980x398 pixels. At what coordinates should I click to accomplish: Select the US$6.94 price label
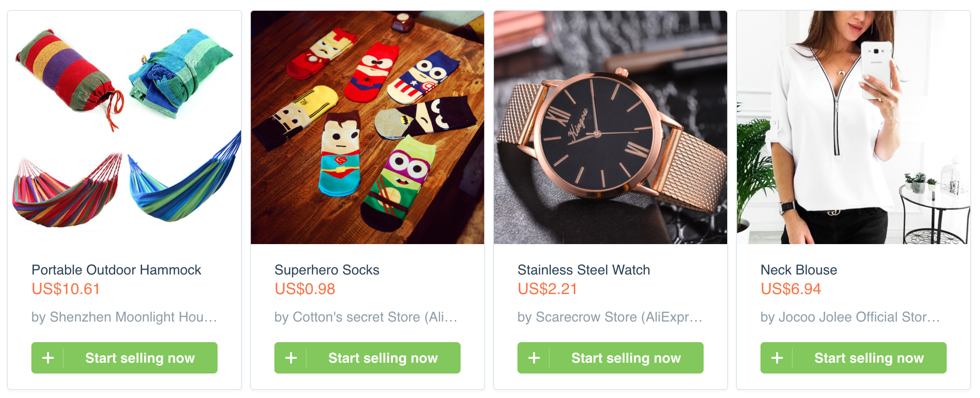click(x=790, y=289)
